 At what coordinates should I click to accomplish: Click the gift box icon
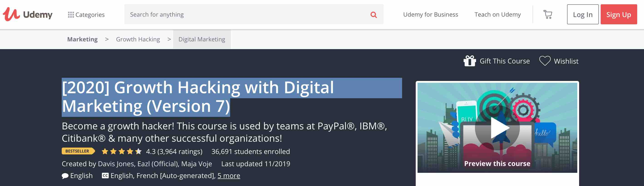(x=469, y=61)
